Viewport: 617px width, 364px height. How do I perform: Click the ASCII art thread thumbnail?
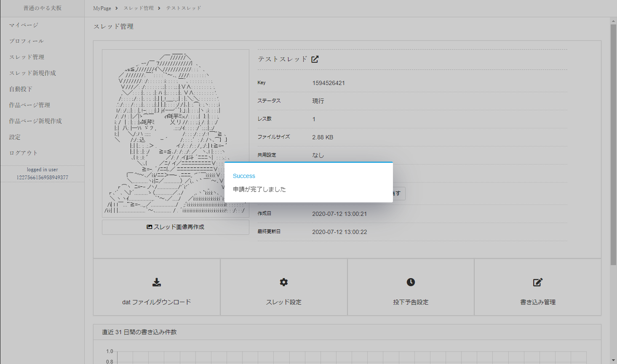coord(175,133)
